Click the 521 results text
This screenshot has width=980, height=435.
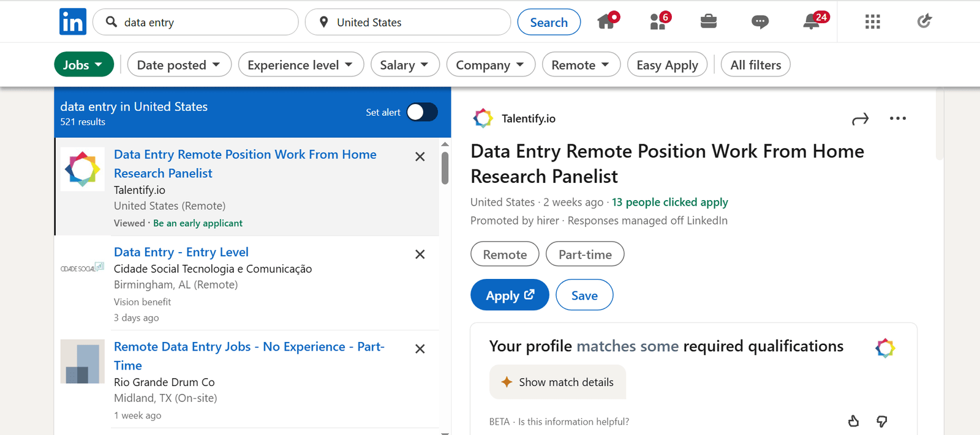point(83,122)
